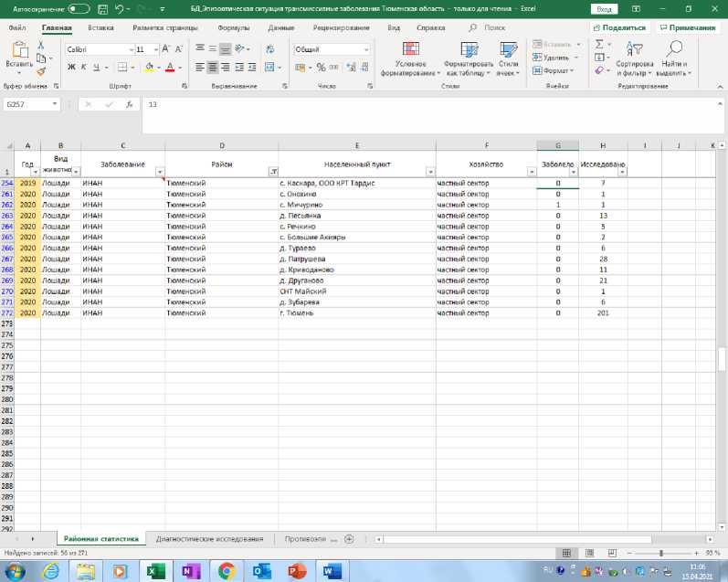Open the font name Calibri dropdown
Viewport: 728px width, 582px height.
[130, 49]
